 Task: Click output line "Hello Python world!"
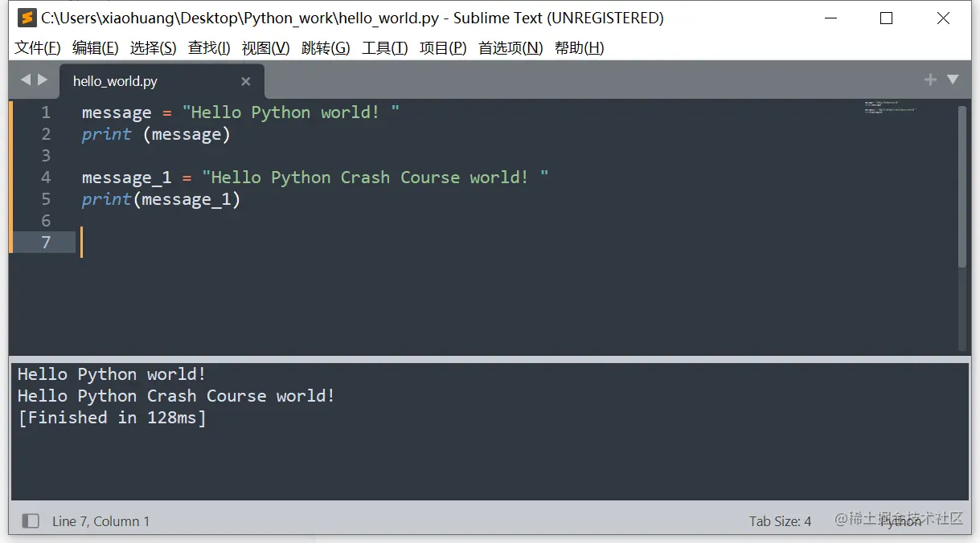pos(112,374)
